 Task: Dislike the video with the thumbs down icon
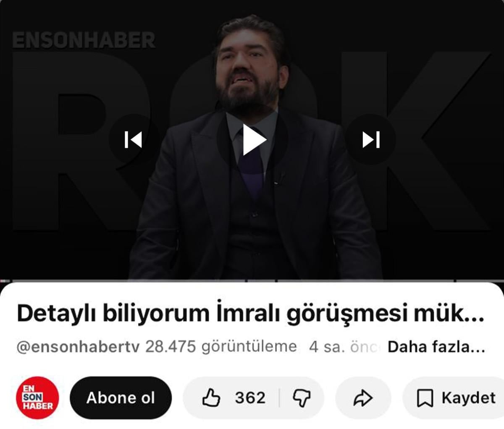pos(302,398)
